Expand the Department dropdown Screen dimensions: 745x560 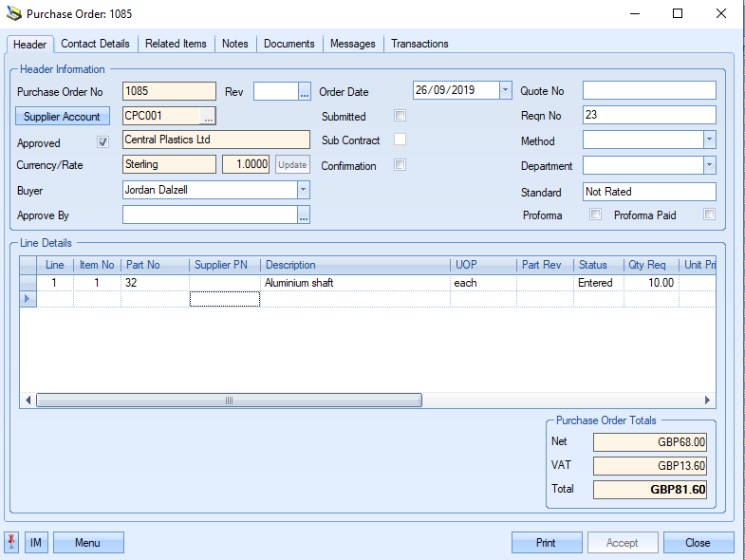(709, 166)
